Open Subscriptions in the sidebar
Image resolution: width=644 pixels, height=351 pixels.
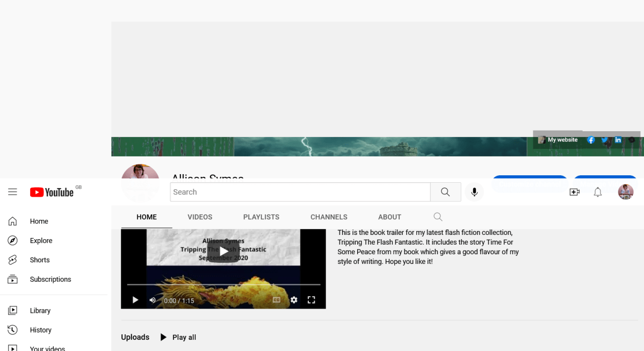coord(50,279)
